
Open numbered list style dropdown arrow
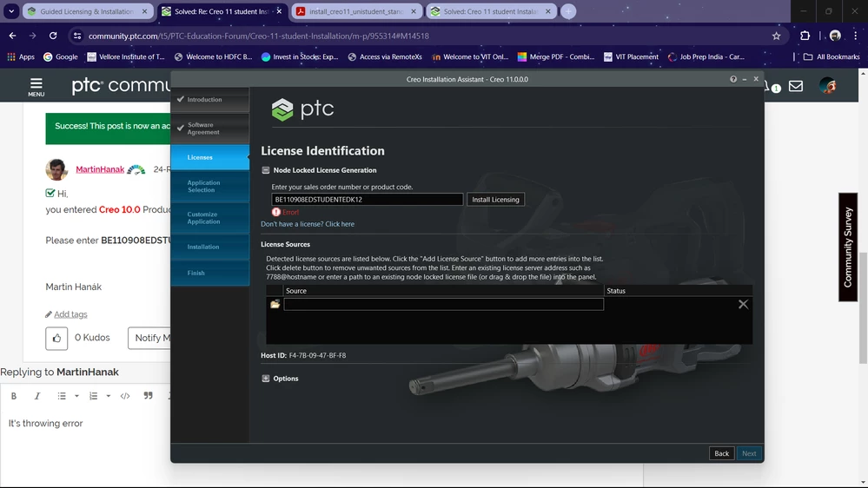(109, 396)
